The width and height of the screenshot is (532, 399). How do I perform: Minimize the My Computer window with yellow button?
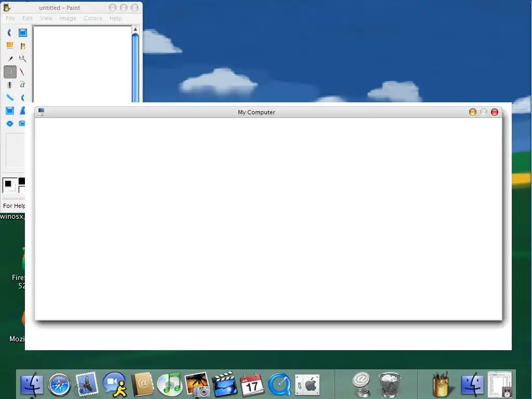coord(473,112)
